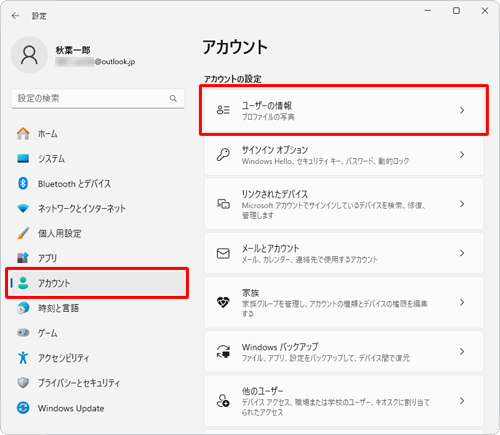Click the 設定の検索 search field
Image resolution: width=500 pixels, height=435 pixels.
pos(97,98)
